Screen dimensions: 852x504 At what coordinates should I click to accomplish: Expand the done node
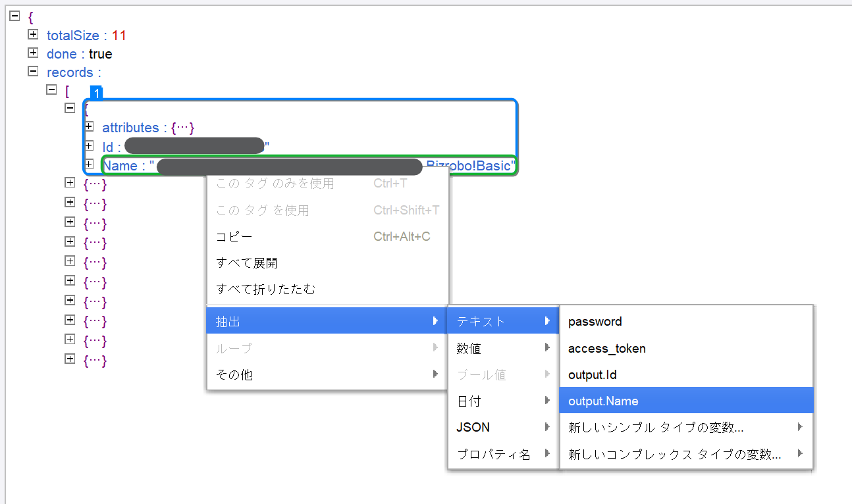point(33,53)
